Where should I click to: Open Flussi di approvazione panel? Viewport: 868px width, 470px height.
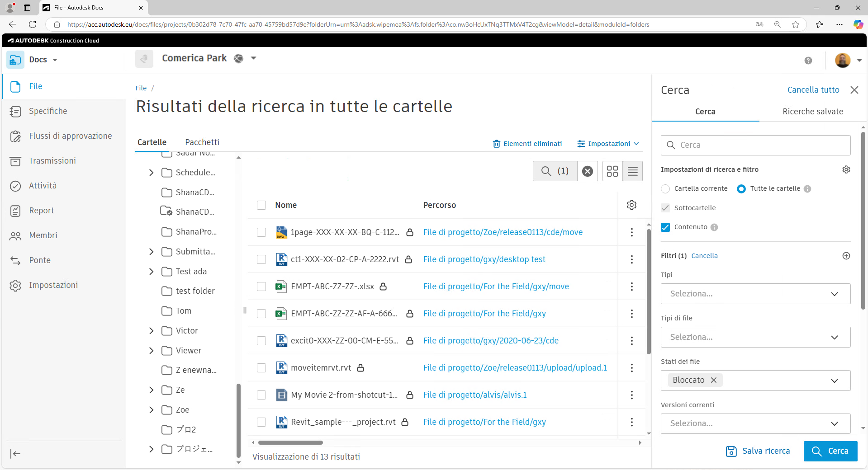coord(70,136)
